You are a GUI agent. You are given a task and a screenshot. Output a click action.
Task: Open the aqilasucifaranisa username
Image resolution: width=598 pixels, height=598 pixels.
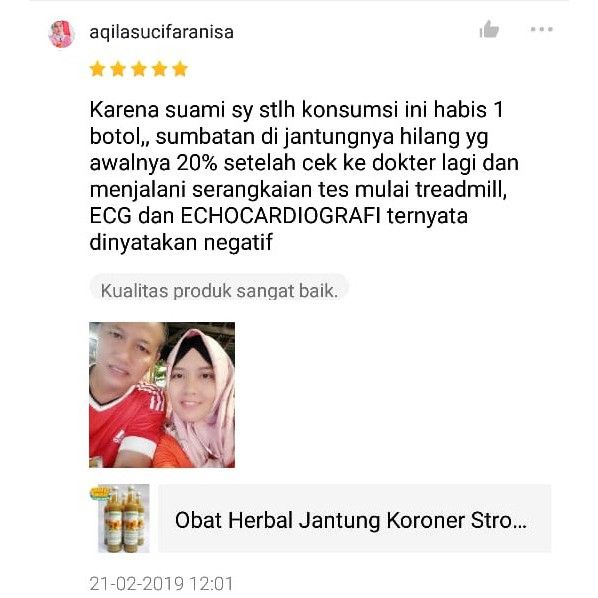(x=161, y=32)
